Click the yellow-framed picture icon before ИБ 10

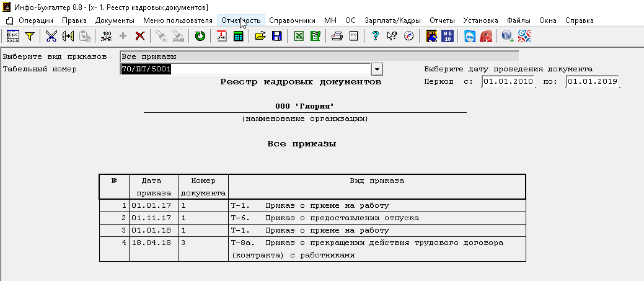431,36
